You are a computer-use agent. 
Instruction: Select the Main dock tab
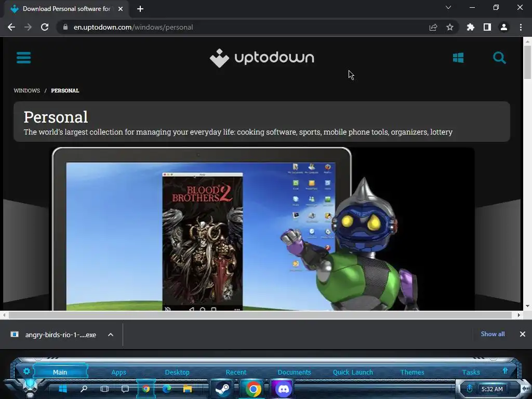[x=60, y=372]
